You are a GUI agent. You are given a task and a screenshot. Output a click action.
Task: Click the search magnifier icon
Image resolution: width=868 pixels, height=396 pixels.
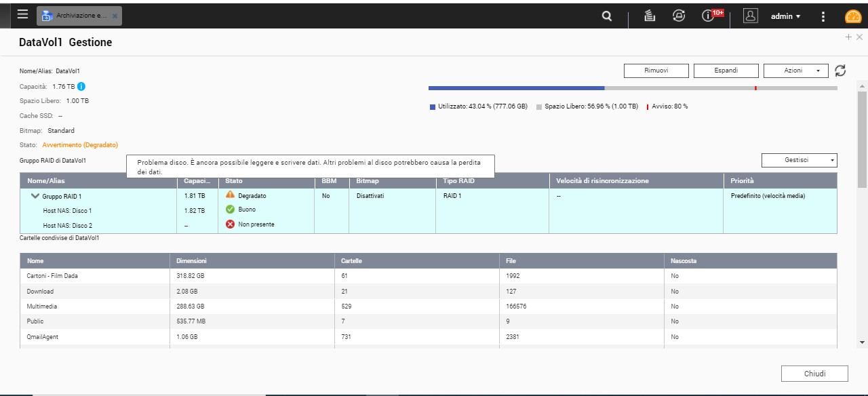point(607,16)
